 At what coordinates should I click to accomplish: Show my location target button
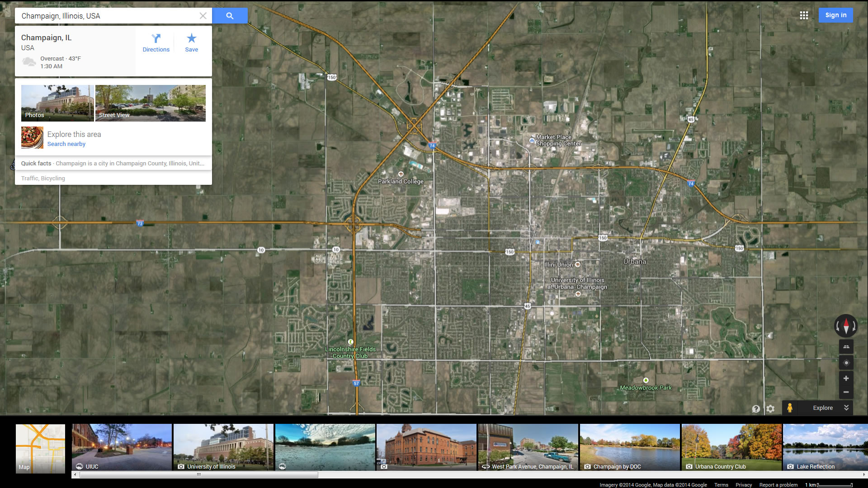pos(846,363)
